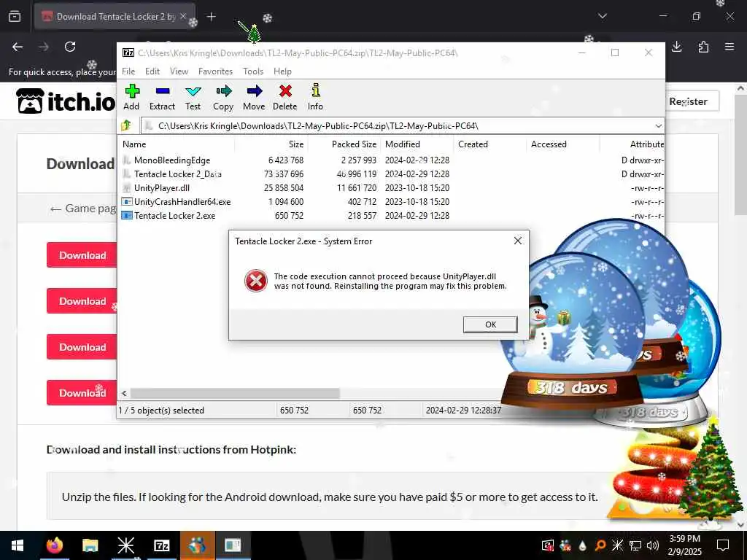
Task: Click the 7-Zip horizontal scrollbar thumb
Action: tap(235, 393)
